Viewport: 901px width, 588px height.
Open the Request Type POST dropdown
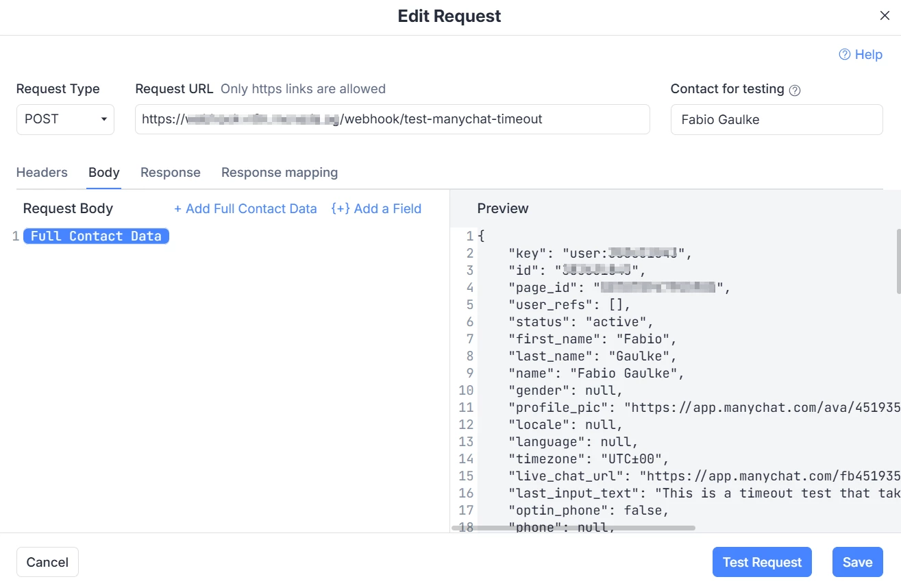[65, 119]
